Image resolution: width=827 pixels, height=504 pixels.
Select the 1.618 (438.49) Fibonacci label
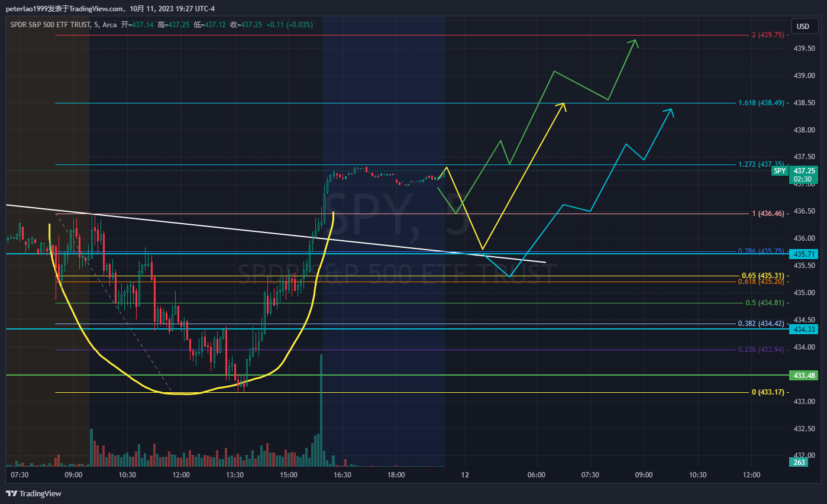click(x=761, y=103)
